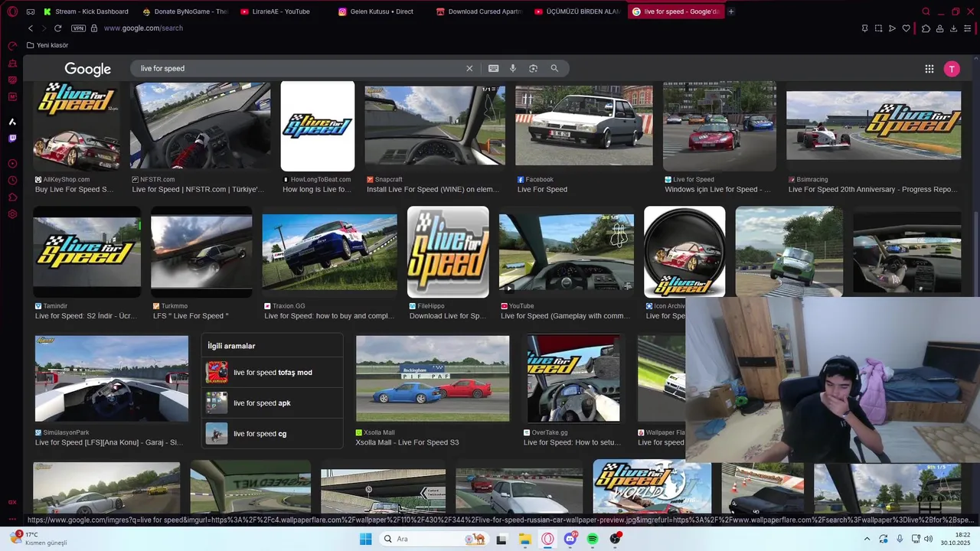Open the Facebook white car image result
Viewport: 980px width, 551px height.
[584, 126]
